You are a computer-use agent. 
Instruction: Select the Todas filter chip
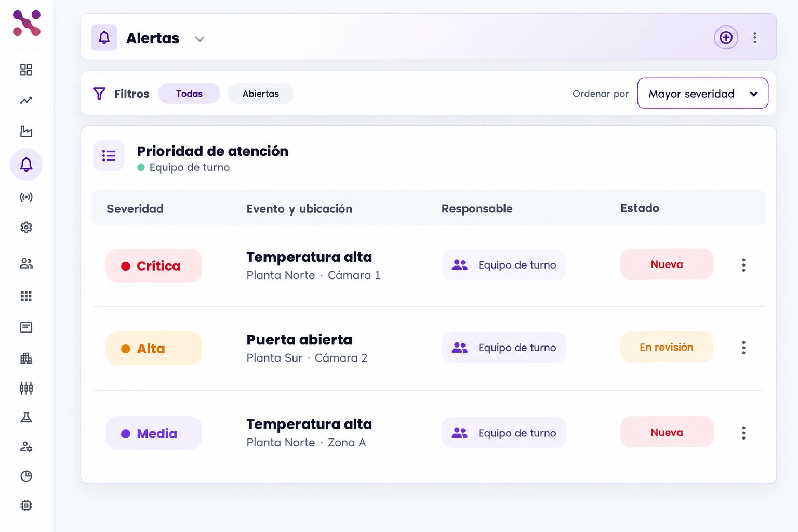click(189, 94)
